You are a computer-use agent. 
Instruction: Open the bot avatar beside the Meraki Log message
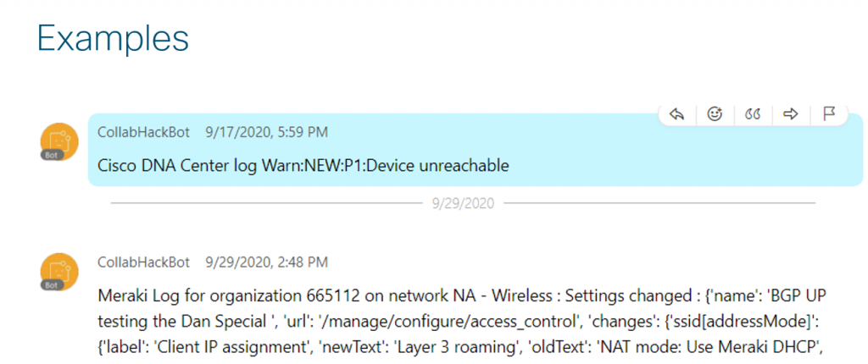coord(59,270)
